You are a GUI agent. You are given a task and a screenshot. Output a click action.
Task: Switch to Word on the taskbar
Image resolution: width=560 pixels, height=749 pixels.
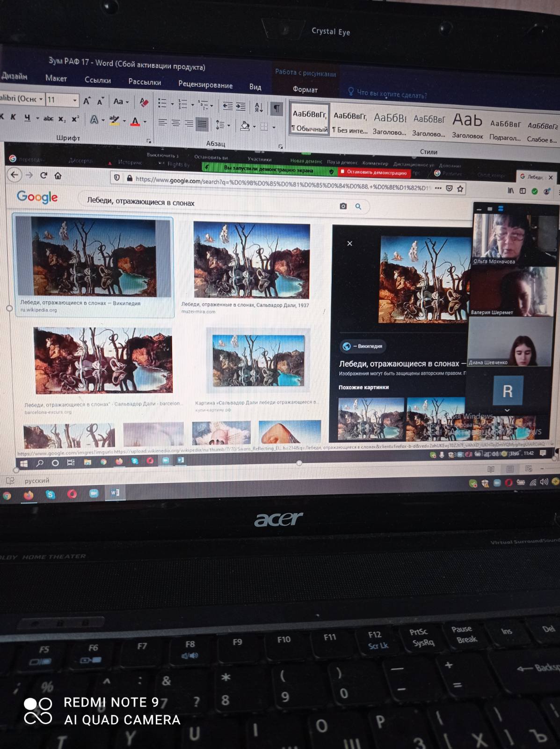(x=115, y=492)
